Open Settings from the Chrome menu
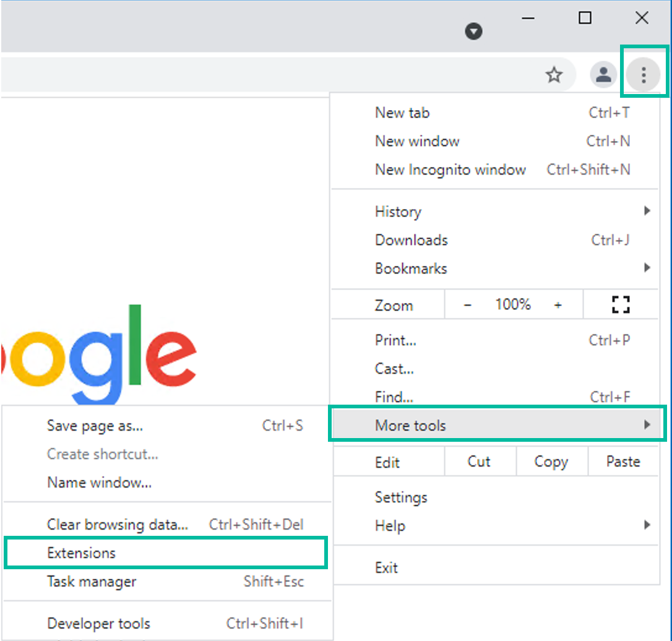The width and height of the screenshot is (672, 641). point(401,497)
